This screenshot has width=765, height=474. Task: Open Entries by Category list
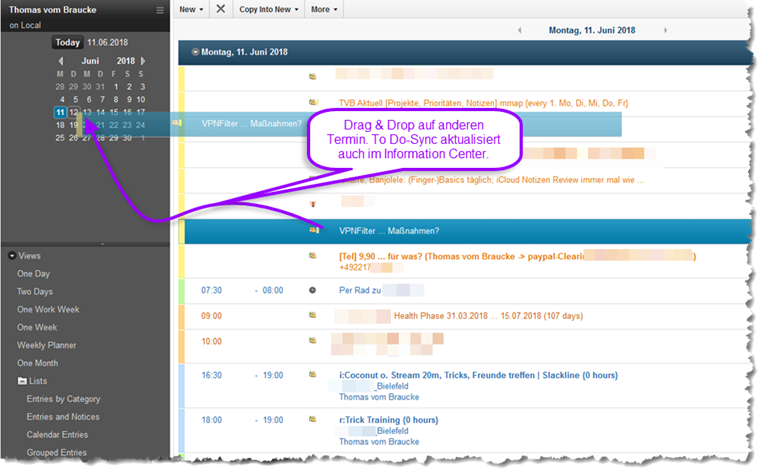tap(63, 399)
